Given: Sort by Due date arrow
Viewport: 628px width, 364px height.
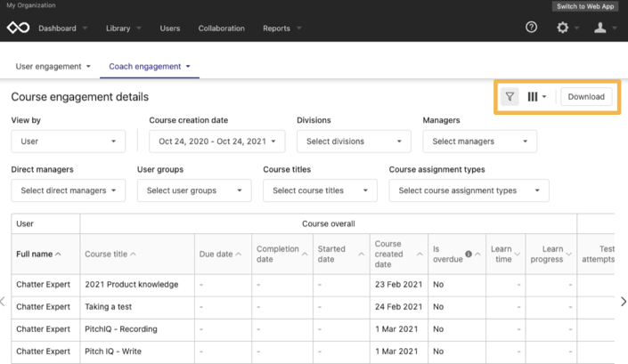Looking at the screenshot, I should point(239,254).
